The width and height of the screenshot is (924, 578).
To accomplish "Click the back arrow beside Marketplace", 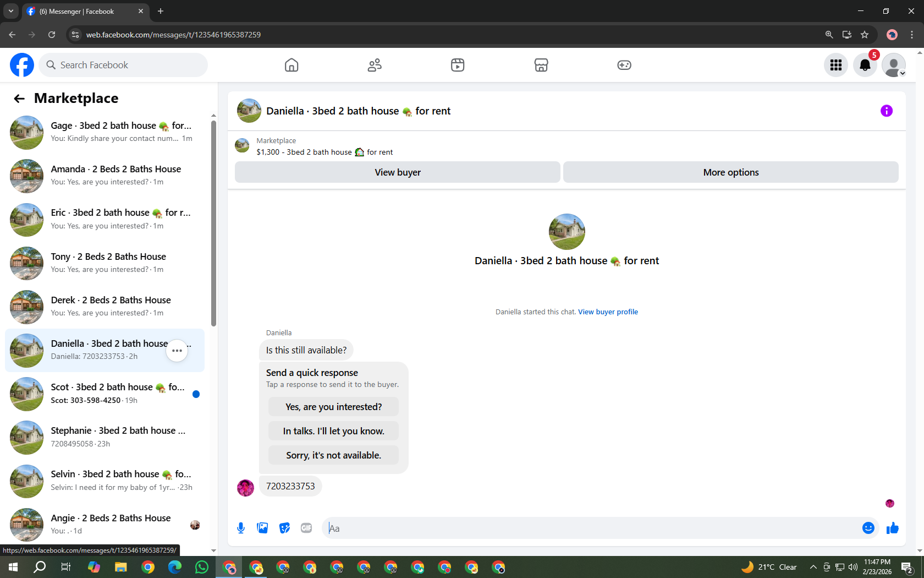I will click(19, 99).
